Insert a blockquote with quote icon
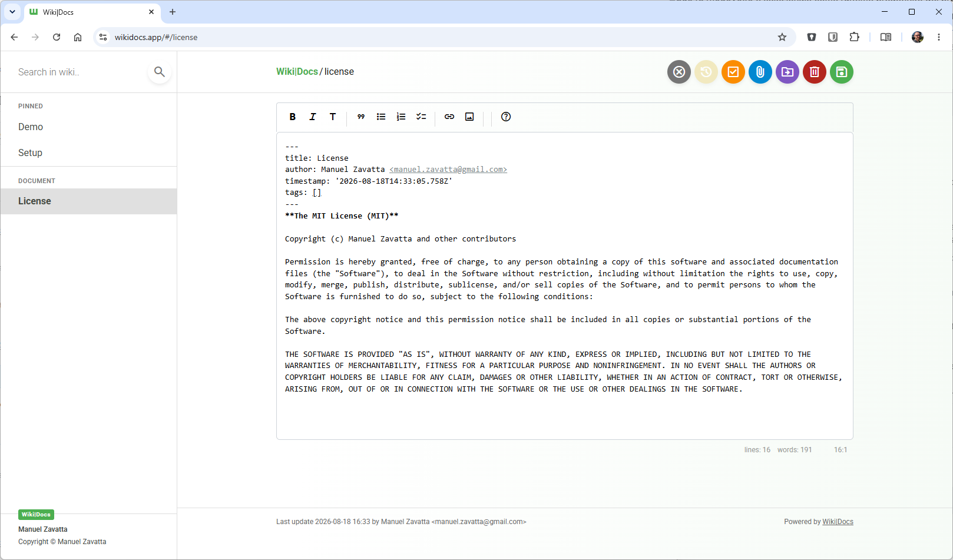 (361, 117)
